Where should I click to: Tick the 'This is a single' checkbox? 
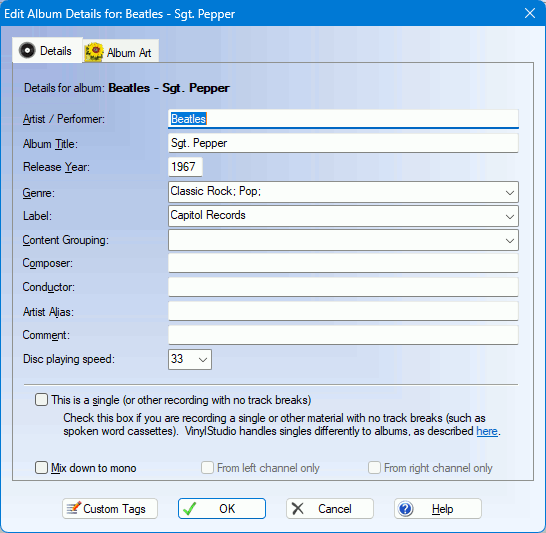(x=41, y=400)
